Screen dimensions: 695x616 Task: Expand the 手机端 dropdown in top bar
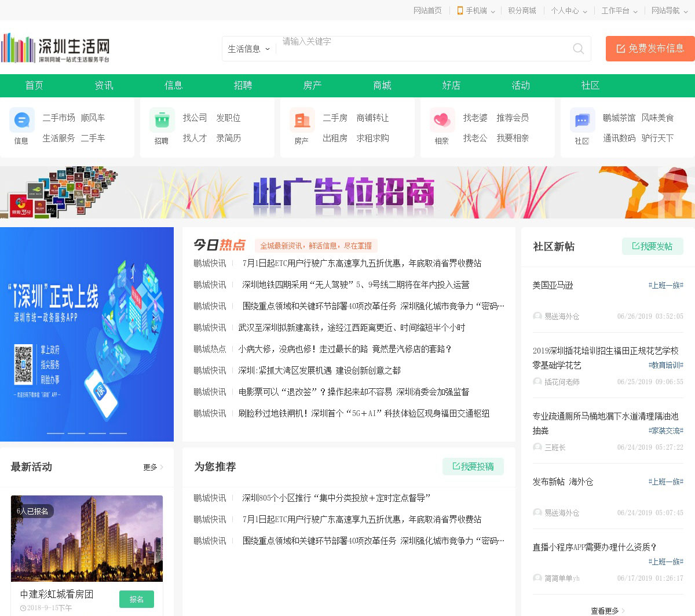point(476,10)
